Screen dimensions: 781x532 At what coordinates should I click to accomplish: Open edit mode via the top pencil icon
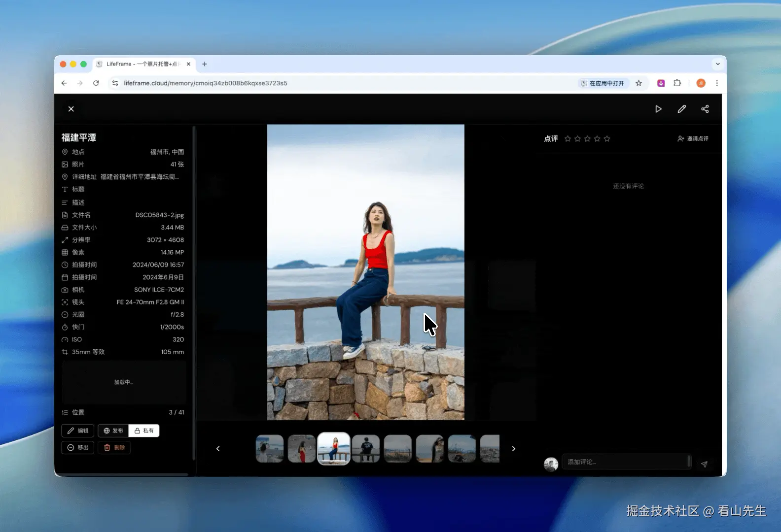click(681, 109)
